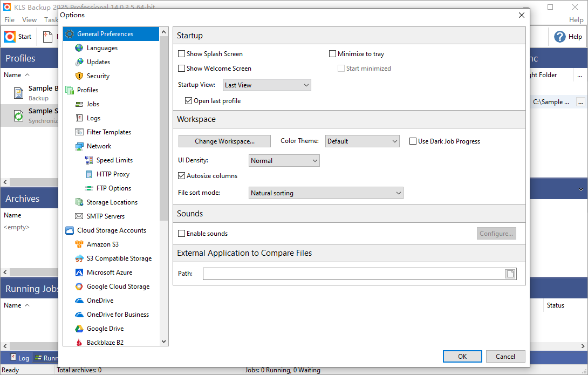Click the Microsoft Azure icon
The image size is (588, 375).
[x=79, y=272]
